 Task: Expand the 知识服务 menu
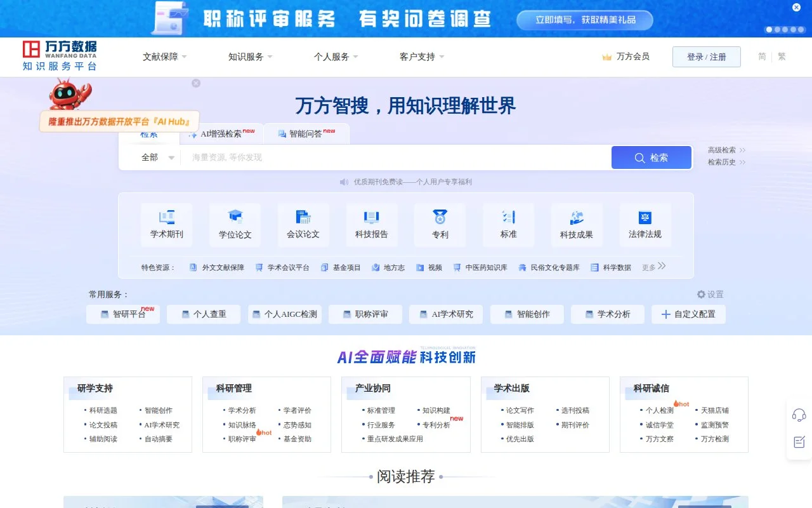pos(251,57)
